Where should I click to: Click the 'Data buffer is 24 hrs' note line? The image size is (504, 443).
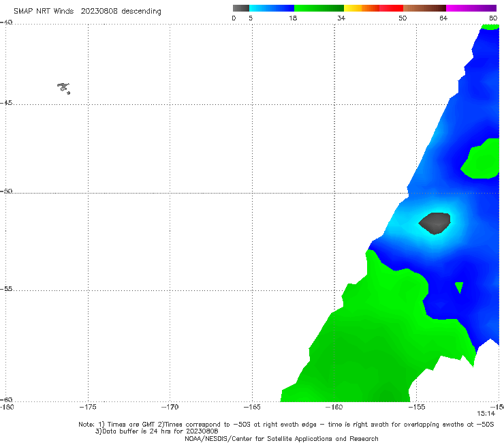point(157,431)
